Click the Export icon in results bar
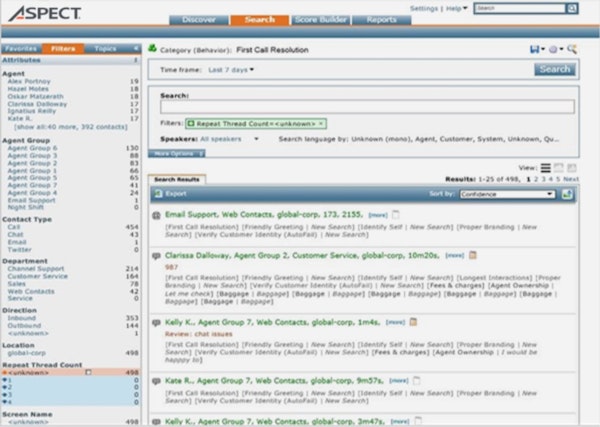This screenshot has height=427, width=600. 156,194
